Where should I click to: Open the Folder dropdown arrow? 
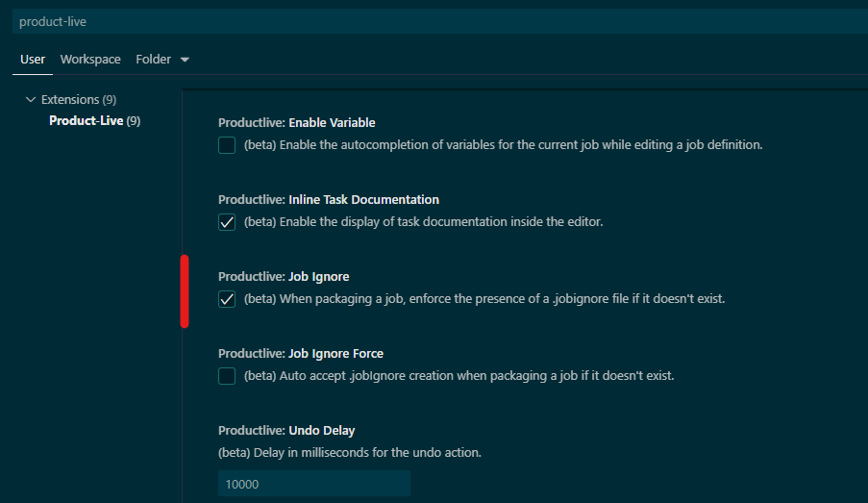click(185, 60)
